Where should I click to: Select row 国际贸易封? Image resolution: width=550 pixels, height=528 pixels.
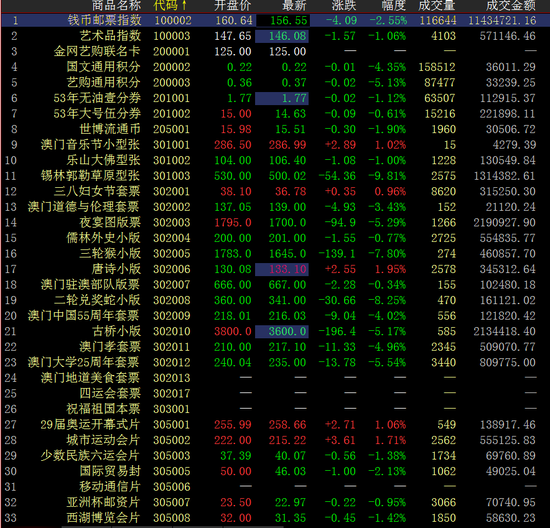(x=275, y=471)
